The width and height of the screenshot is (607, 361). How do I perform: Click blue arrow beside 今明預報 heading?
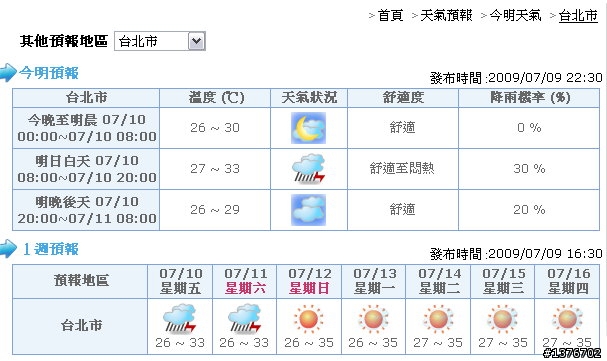coord(8,72)
